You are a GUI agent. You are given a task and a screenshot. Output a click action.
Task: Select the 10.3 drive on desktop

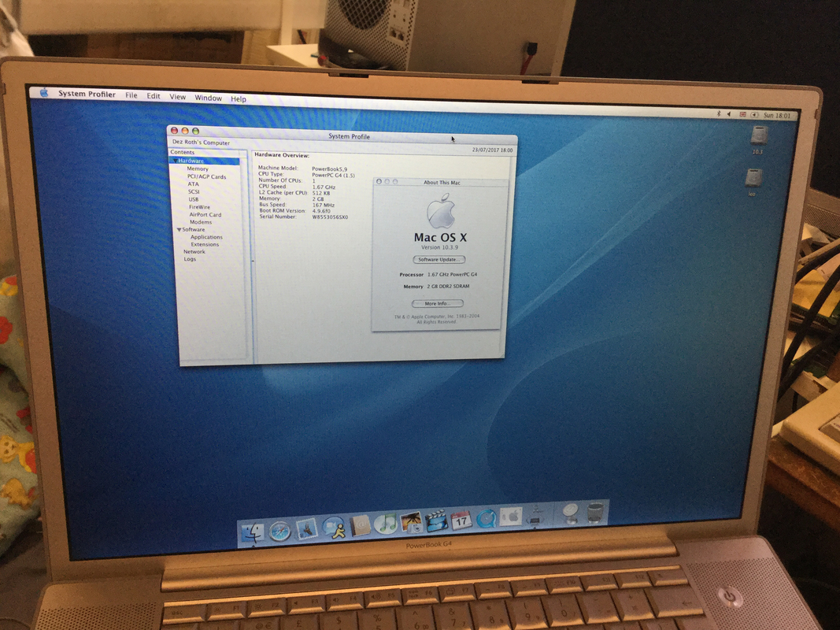pyautogui.click(x=759, y=140)
